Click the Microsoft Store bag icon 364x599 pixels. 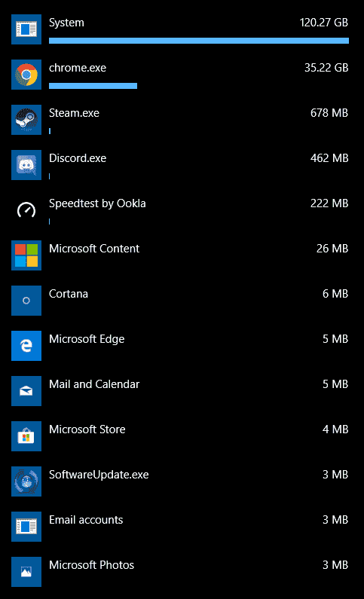point(26,436)
